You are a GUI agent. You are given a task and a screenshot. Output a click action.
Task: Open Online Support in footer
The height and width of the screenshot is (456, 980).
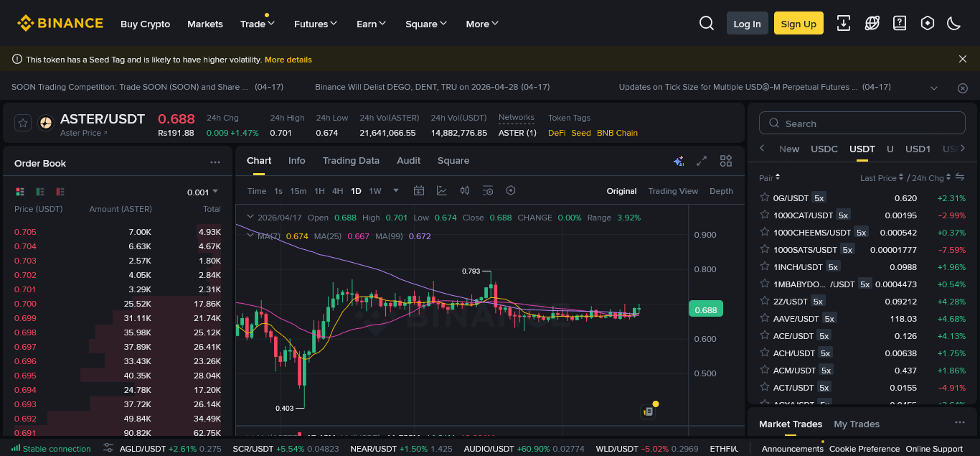tap(934, 449)
